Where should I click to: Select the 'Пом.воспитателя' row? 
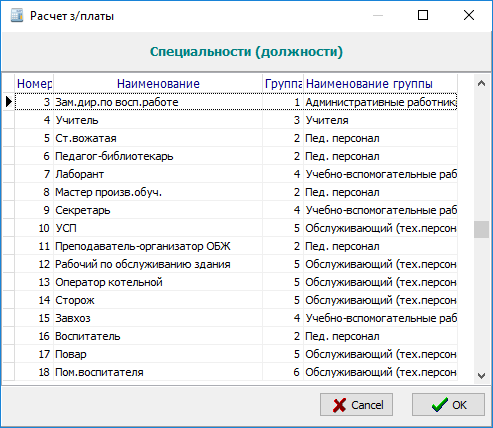point(236,372)
